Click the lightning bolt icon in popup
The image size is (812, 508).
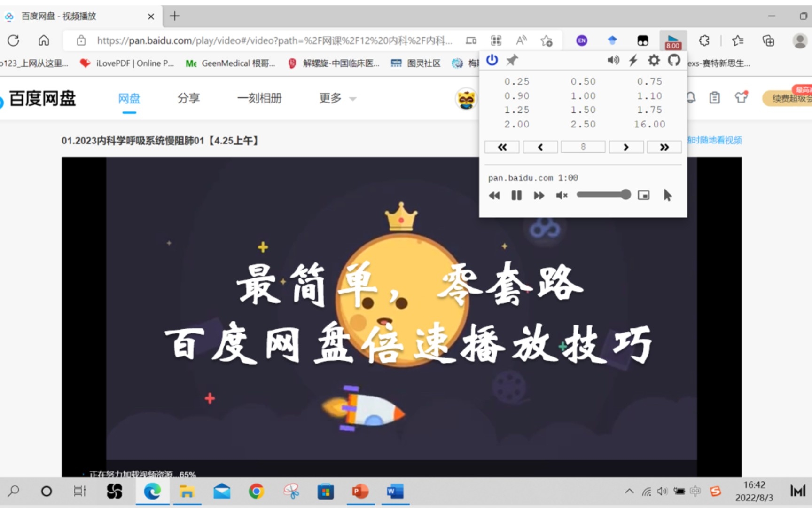(633, 60)
